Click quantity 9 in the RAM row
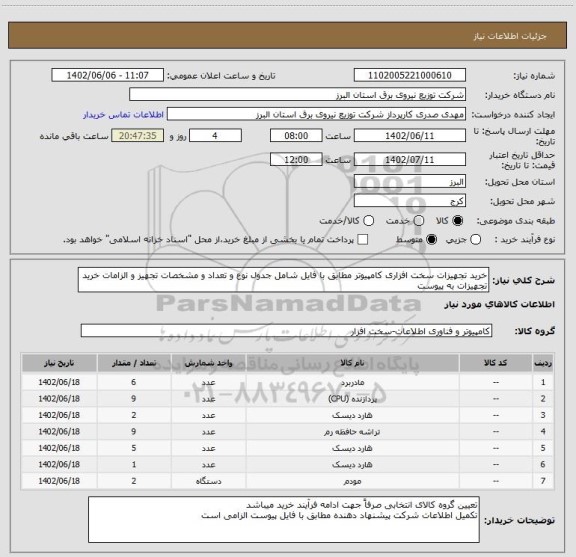Image resolution: width=576 pixels, height=557 pixels. tap(134, 431)
